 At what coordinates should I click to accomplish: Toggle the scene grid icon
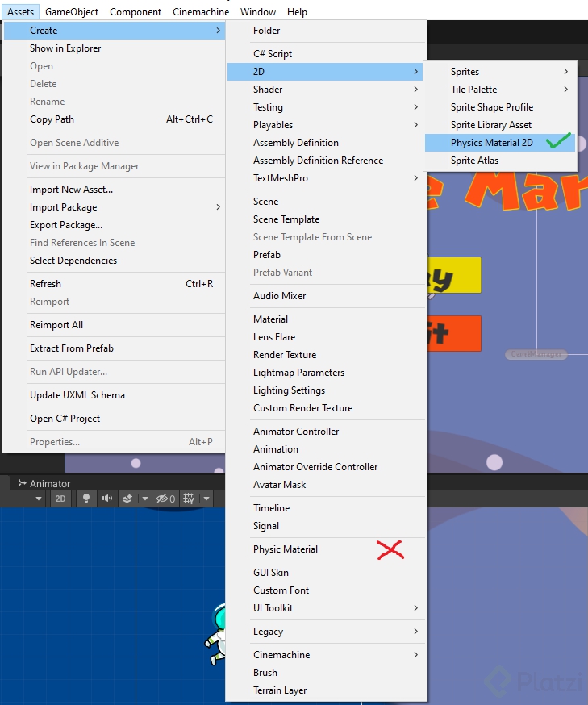[x=189, y=499]
